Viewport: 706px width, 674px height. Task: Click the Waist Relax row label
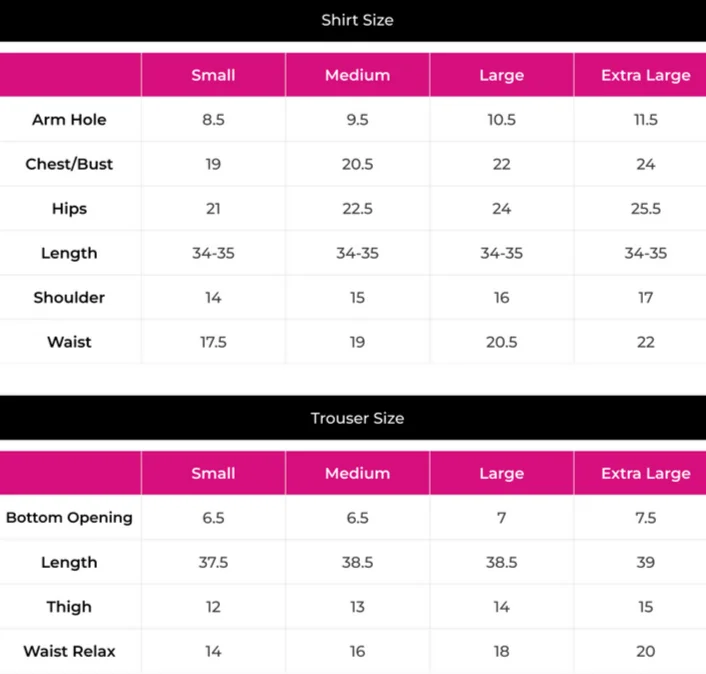69,651
